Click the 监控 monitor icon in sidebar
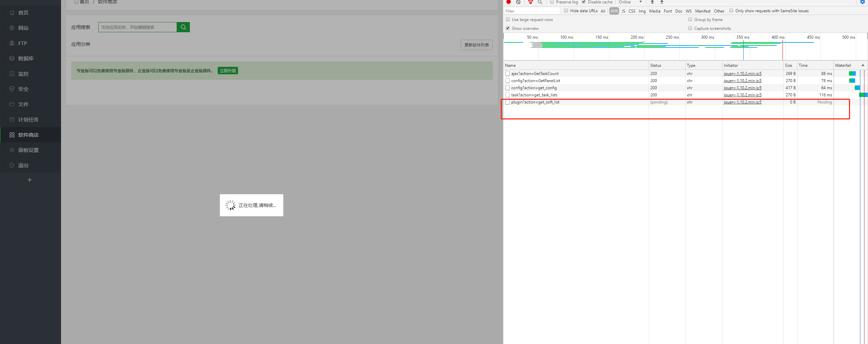 click(12, 74)
